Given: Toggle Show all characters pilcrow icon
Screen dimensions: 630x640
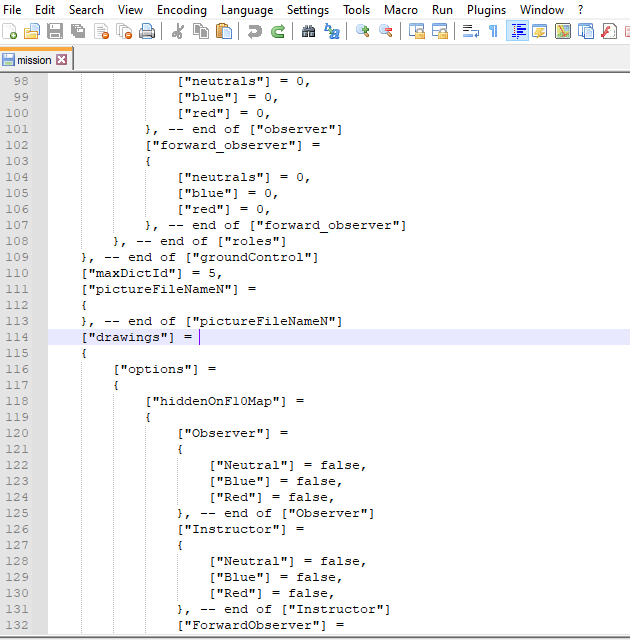Looking at the screenshot, I should (493, 31).
